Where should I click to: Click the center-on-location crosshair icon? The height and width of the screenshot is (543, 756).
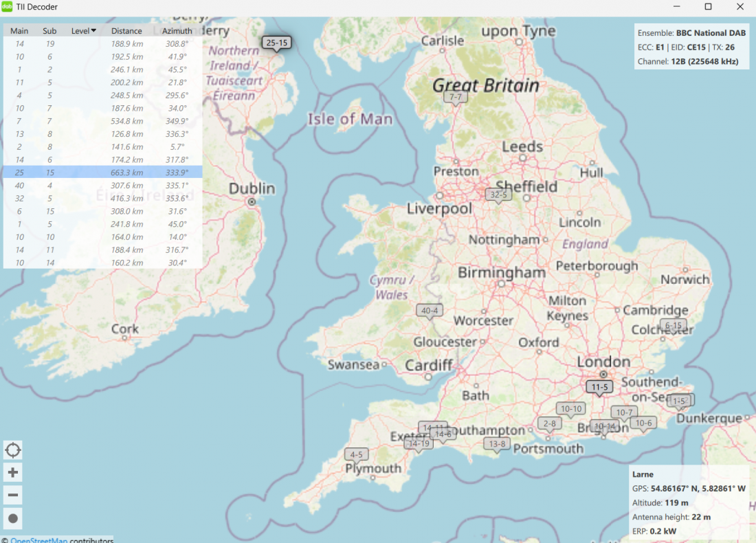[13, 450]
